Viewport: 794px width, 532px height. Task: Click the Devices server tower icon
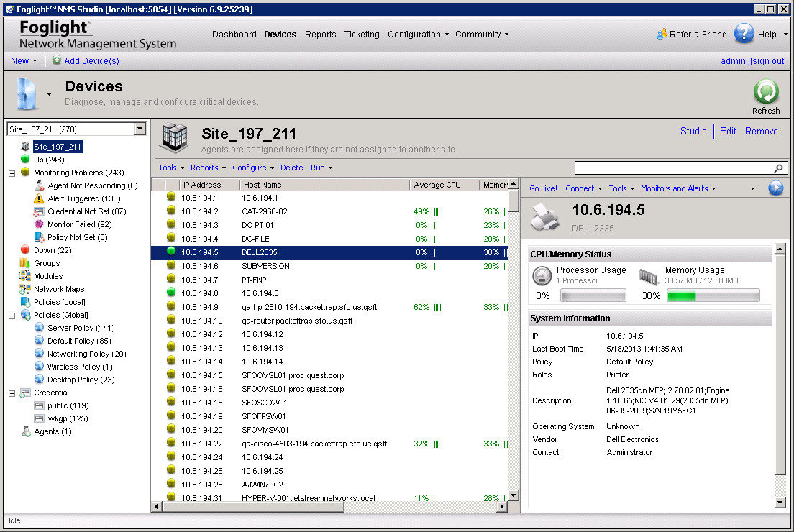point(27,93)
